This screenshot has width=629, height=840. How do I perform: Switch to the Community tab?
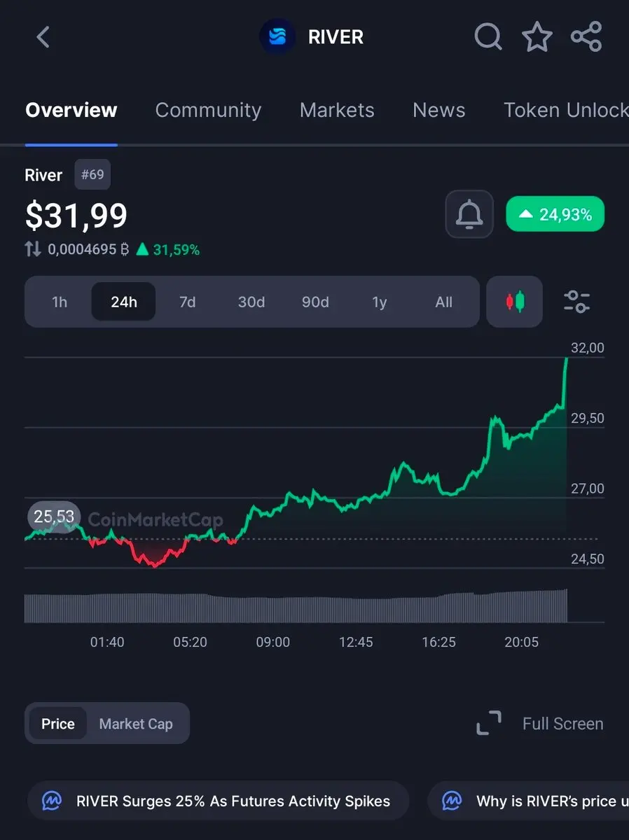coord(208,110)
